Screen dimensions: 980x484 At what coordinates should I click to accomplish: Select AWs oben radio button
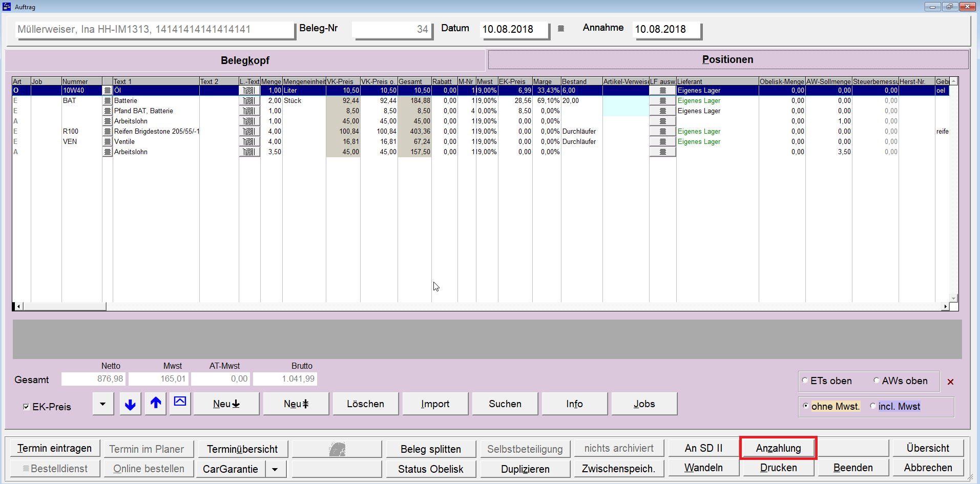(876, 381)
